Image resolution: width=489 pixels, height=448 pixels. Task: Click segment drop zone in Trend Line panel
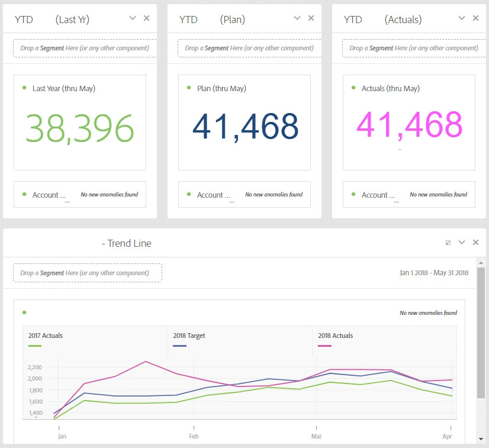tap(88, 273)
